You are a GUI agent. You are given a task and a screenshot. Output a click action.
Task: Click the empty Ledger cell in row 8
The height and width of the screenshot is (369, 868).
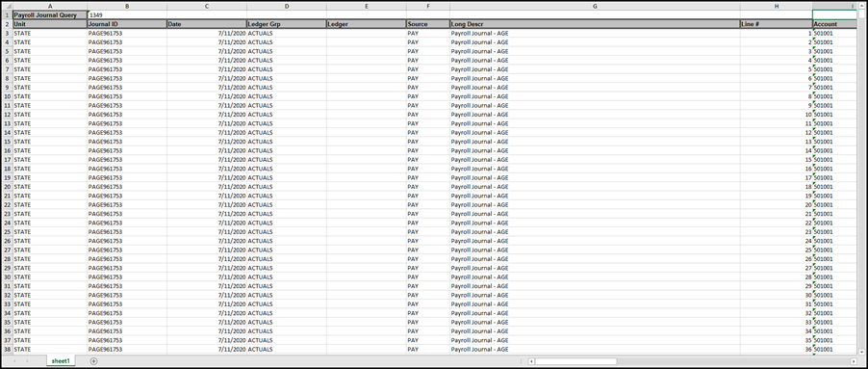coord(366,78)
